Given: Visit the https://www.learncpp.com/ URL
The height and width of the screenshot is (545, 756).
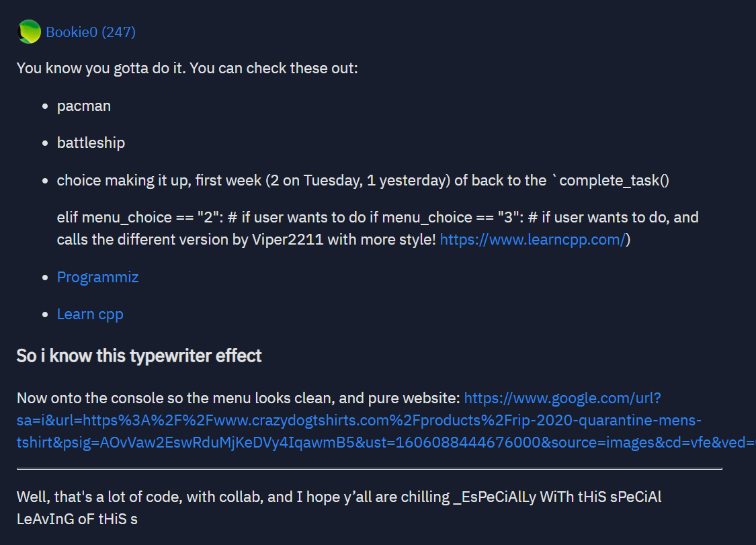Looking at the screenshot, I should coord(533,240).
